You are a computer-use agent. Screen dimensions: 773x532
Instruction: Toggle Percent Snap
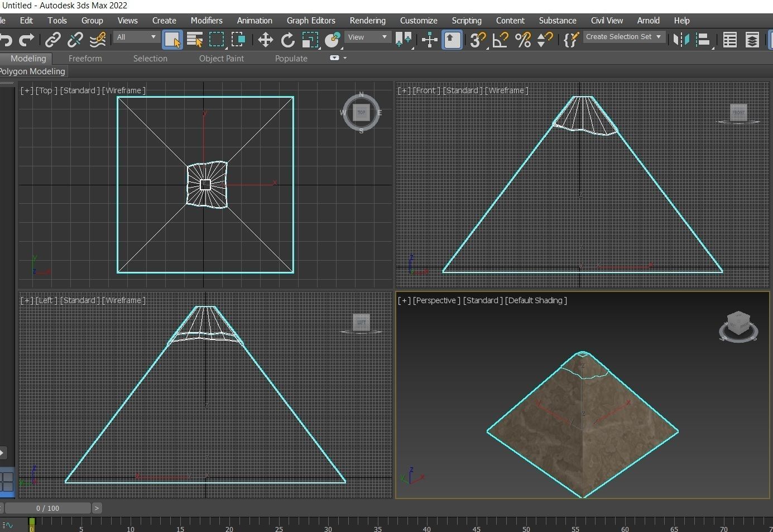point(523,40)
